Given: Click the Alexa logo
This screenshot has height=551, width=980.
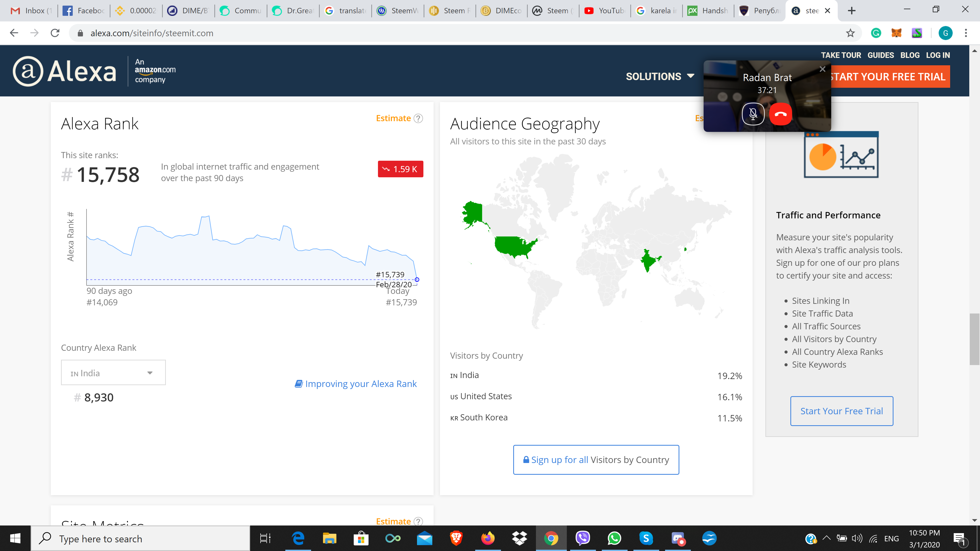Looking at the screenshot, I should click(65, 71).
